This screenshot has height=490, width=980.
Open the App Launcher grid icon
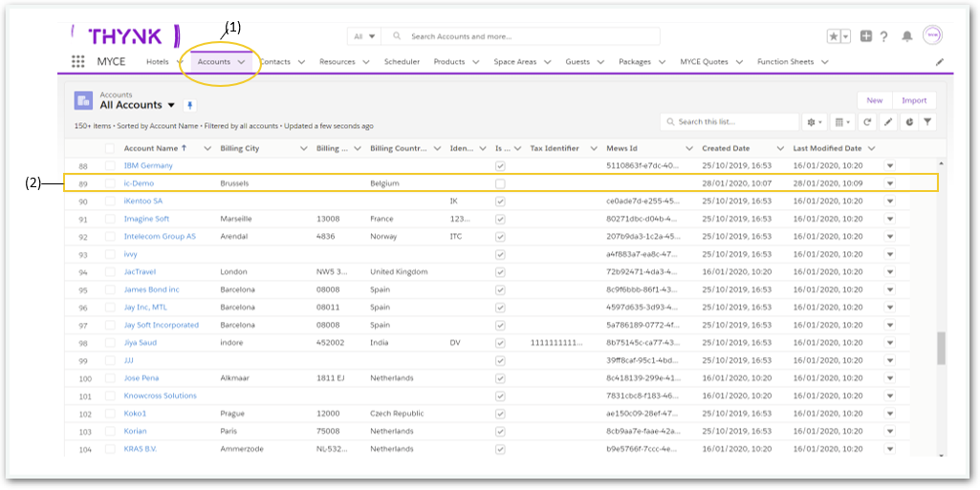(78, 62)
